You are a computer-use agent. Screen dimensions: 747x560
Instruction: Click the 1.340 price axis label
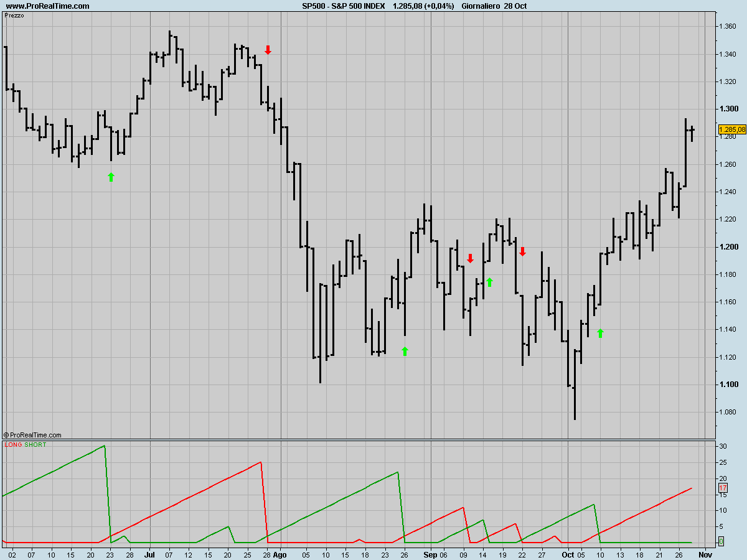click(728, 54)
